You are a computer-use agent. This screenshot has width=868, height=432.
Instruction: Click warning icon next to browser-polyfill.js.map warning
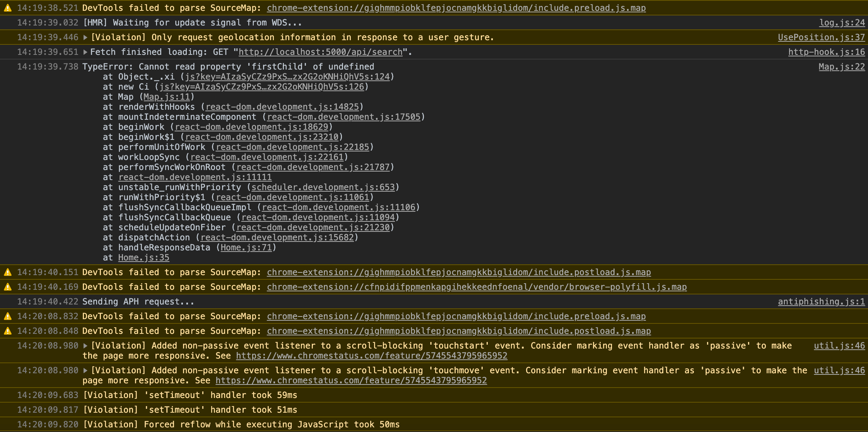(x=7, y=287)
